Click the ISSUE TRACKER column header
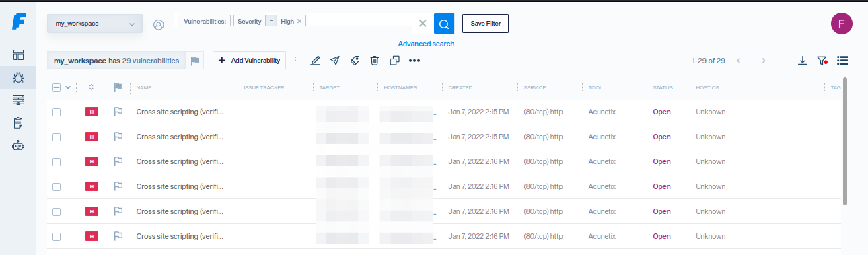The width and height of the screenshot is (868, 255). tap(264, 87)
